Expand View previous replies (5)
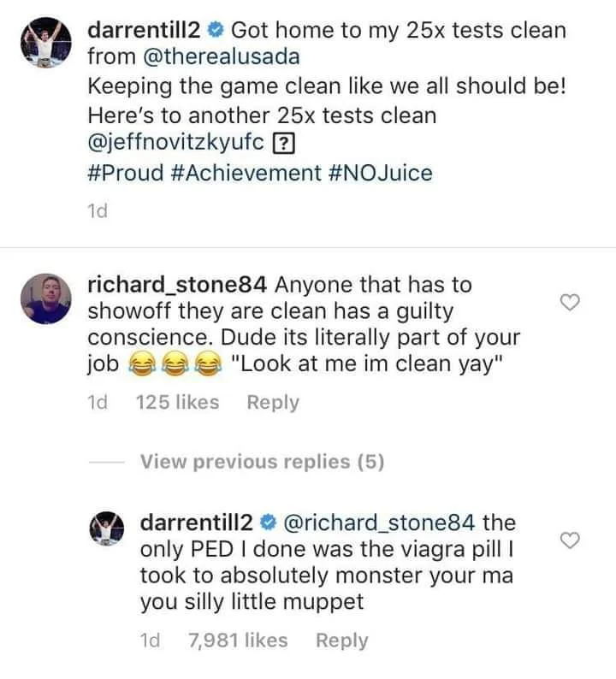Screen dimensions: 616x679 click(262, 462)
